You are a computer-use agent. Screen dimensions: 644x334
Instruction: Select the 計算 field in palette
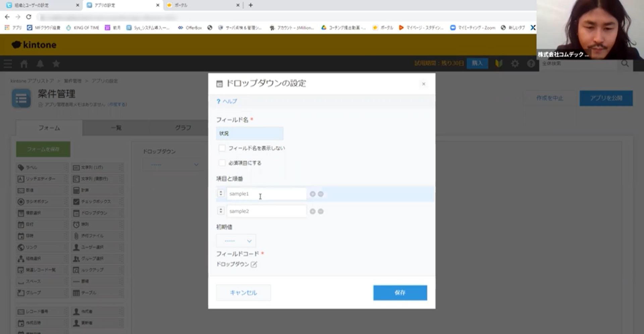coord(98,190)
